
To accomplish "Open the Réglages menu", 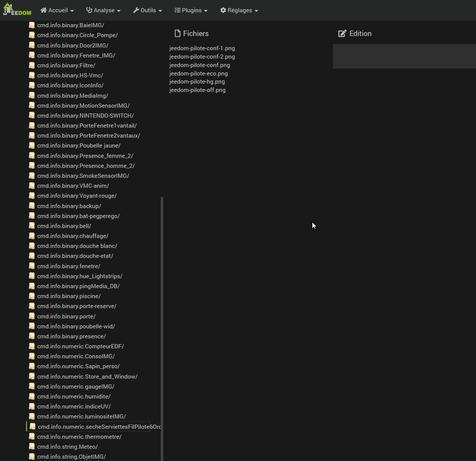I will pyautogui.click(x=239, y=10).
